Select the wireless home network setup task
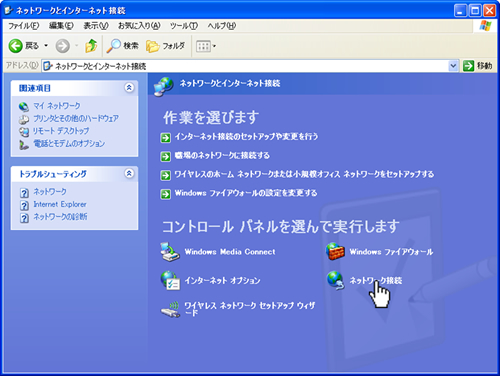Viewport: 500px width, 376px height. coord(304,174)
